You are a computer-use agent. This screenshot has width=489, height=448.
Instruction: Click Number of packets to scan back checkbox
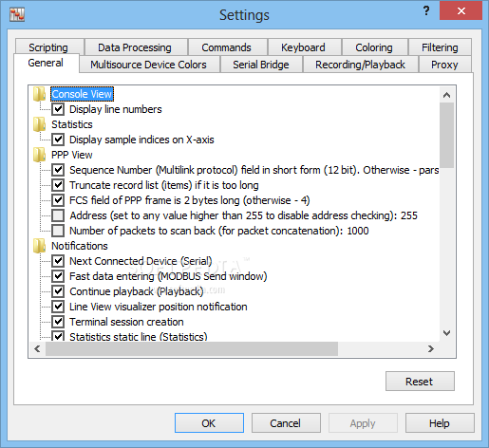coord(58,231)
